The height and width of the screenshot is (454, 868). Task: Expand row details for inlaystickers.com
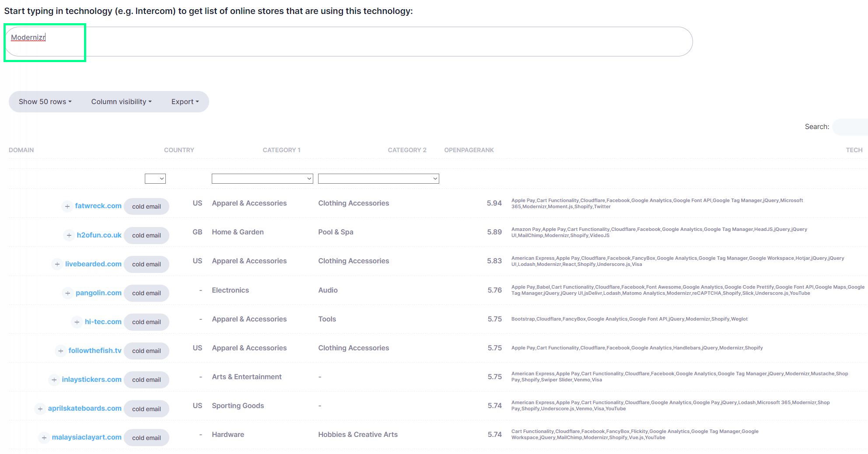(54, 379)
